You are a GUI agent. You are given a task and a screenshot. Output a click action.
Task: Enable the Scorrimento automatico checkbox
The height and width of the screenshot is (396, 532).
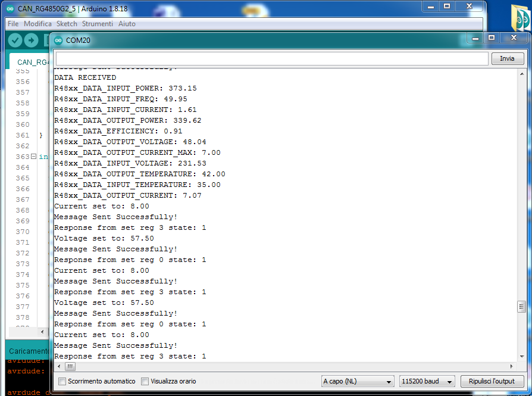62,381
